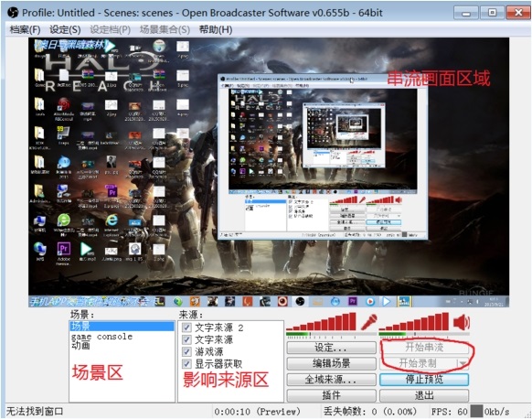The height and width of the screenshot is (419, 532).
Task: Click the FPS: 60 status entry
Action: point(449,412)
